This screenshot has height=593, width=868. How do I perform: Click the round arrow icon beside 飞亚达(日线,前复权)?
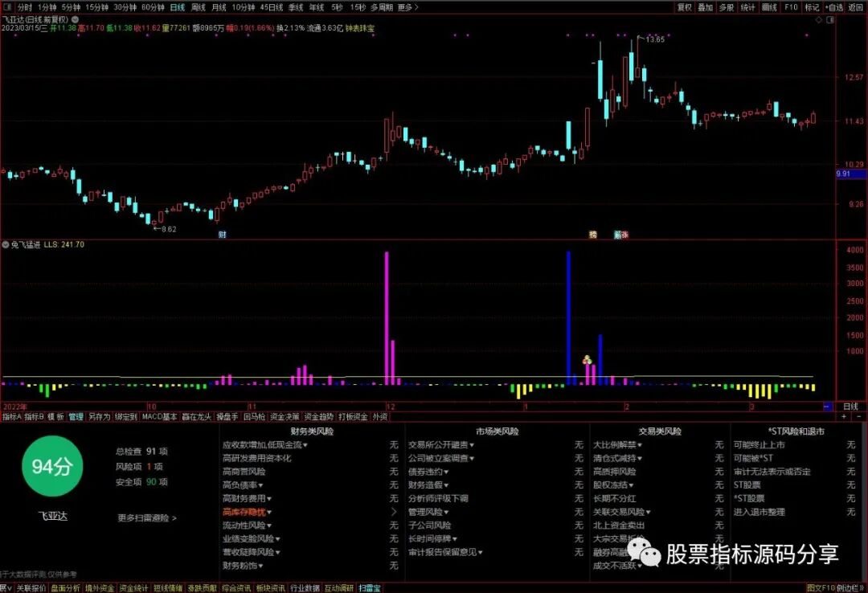[x=75, y=19]
